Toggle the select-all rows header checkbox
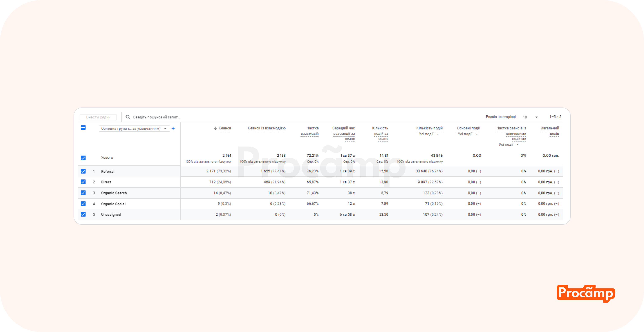This screenshot has height=332, width=644. (83, 128)
